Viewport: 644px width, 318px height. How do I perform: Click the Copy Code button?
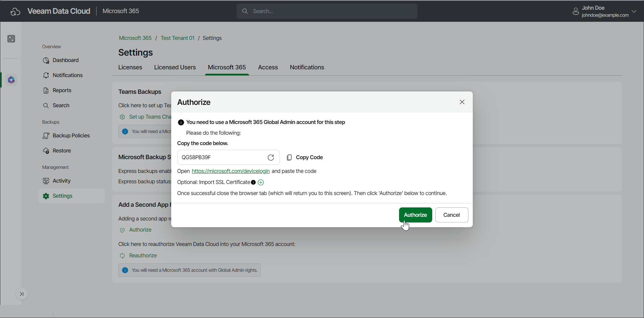[x=305, y=157]
